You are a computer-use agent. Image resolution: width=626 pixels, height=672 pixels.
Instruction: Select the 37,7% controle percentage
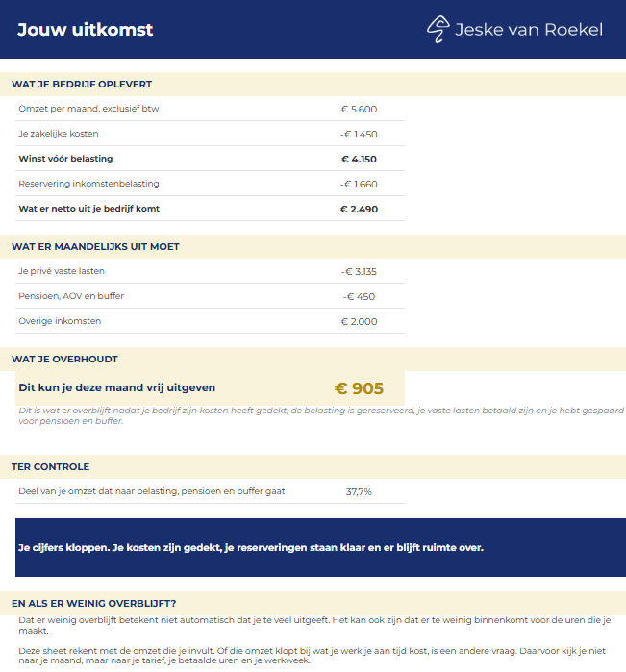point(359,491)
